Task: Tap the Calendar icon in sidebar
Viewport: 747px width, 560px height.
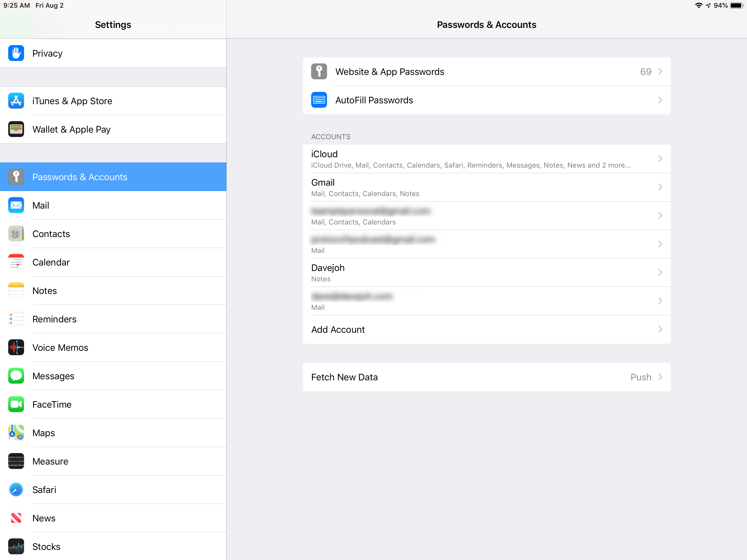Action: click(16, 262)
